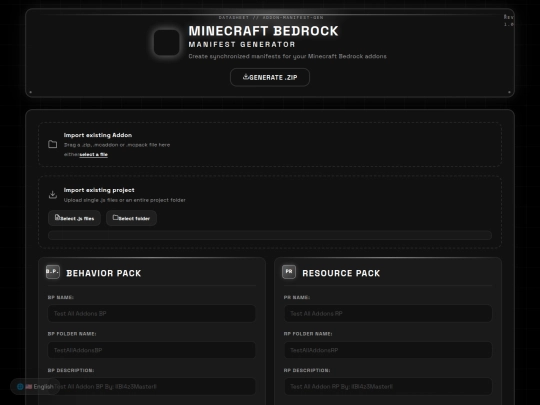Click the 'Import existing Addon' heading

(x=98, y=135)
